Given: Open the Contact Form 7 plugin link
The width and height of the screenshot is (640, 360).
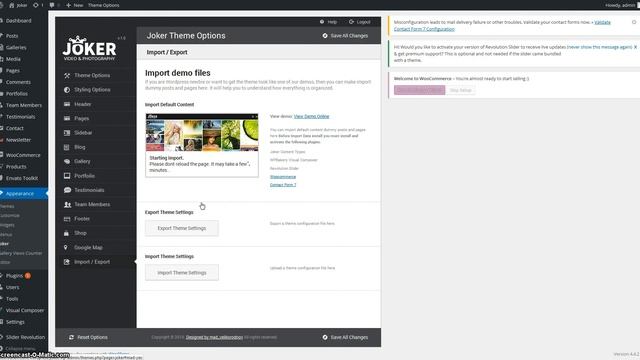Looking at the screenshot, I should (x=283, y=185).
